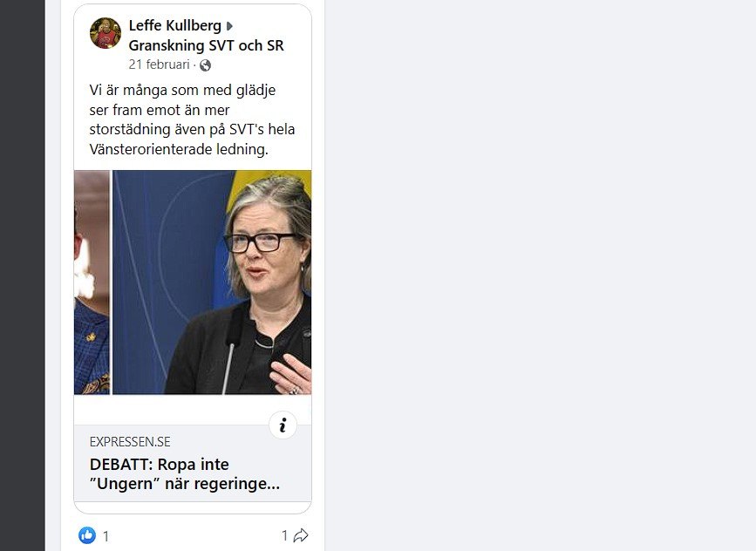View the share count next to share arrow
This screenshot has width=756, height=551.
pos(284,535)
